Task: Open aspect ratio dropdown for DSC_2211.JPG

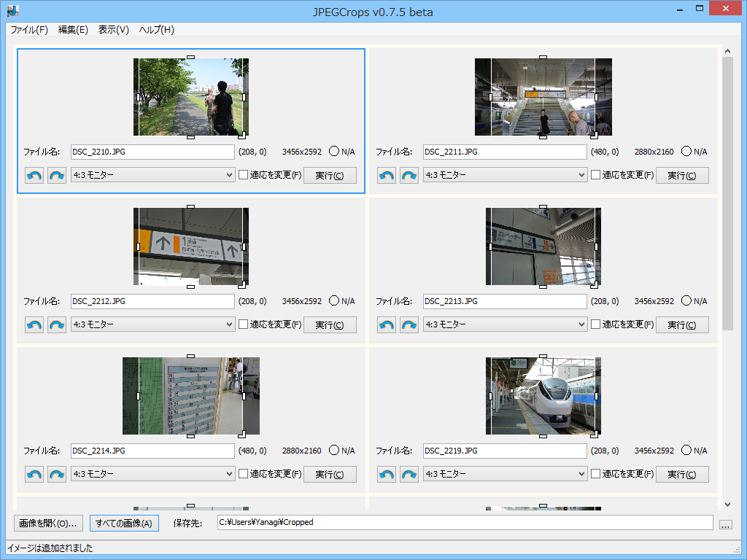Action: click(505, 175)
